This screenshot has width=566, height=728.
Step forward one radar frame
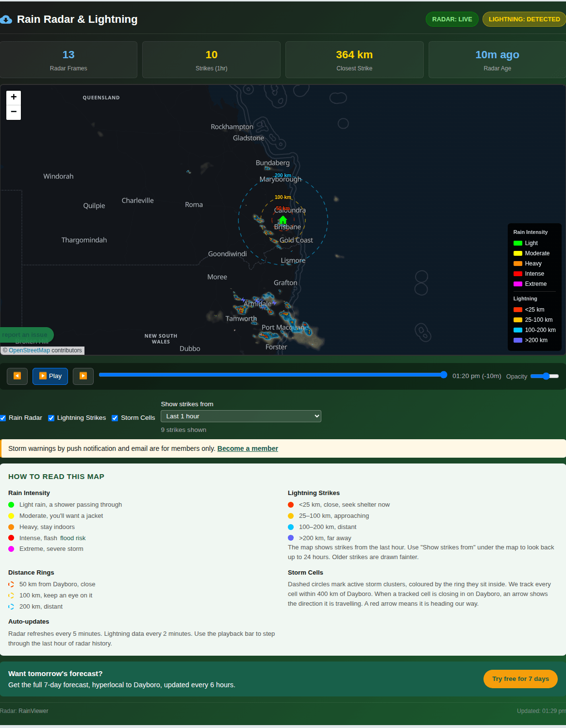[83, 376]
